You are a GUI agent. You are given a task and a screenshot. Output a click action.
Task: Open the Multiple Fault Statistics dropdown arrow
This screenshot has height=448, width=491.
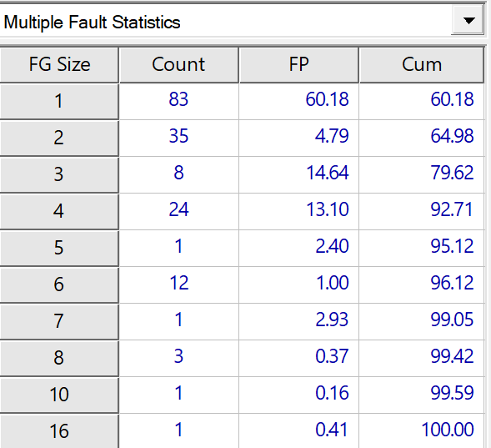[x=468, y=21]
